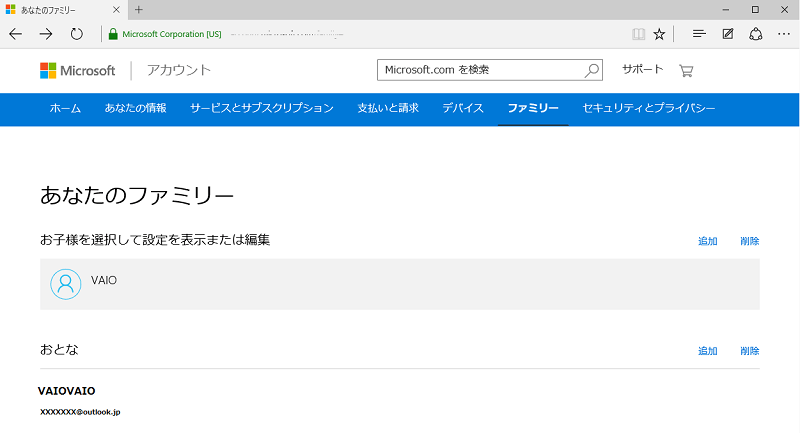
Task: Refresh the page with the reload icon
Action: click(77, 34)
